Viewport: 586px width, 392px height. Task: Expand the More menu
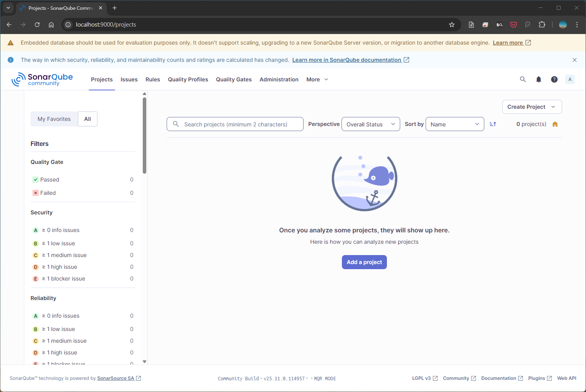click(x=317, y=79)
